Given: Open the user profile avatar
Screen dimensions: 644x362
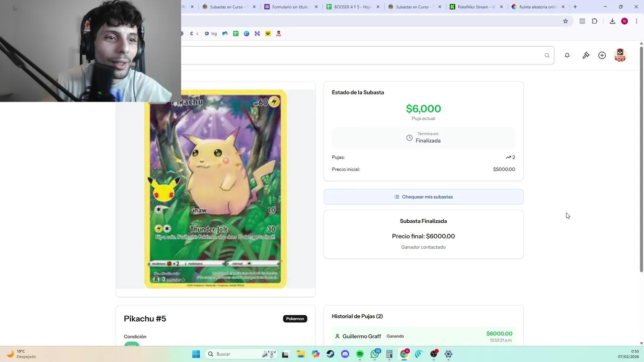Looking at the screenshot, I should coord(620,55).
